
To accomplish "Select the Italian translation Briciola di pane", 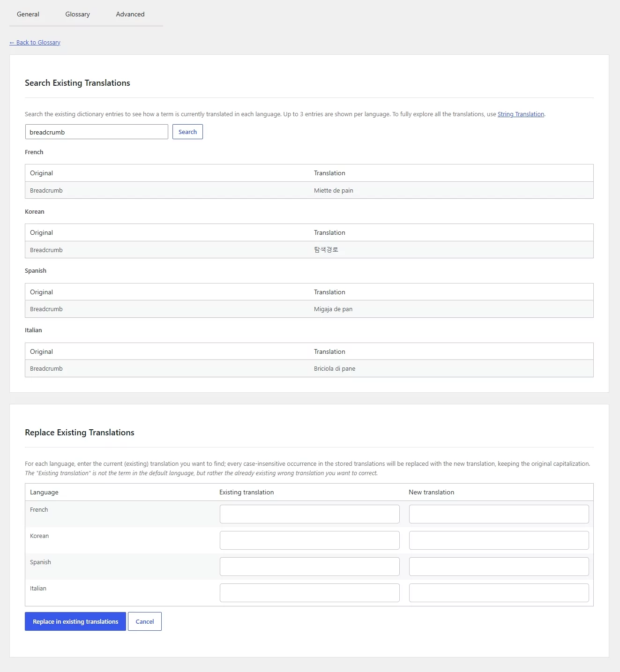I will point(335,368).
